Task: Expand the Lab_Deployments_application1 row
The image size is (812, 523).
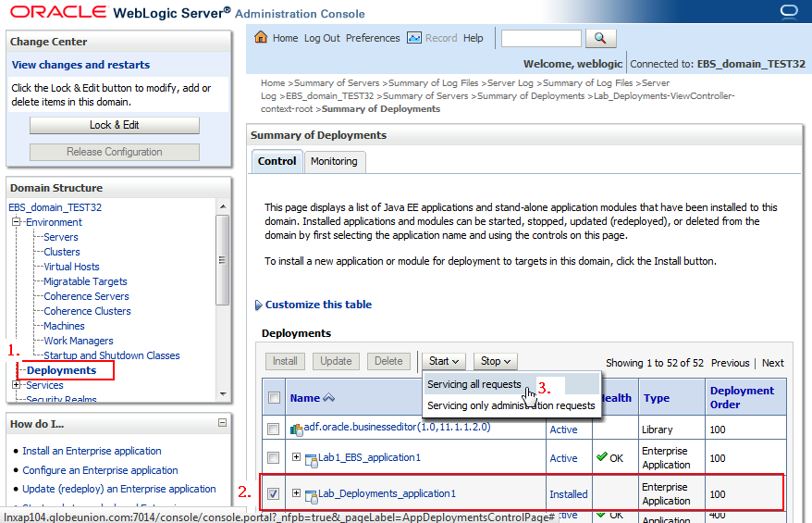Action: coord(296,493)
